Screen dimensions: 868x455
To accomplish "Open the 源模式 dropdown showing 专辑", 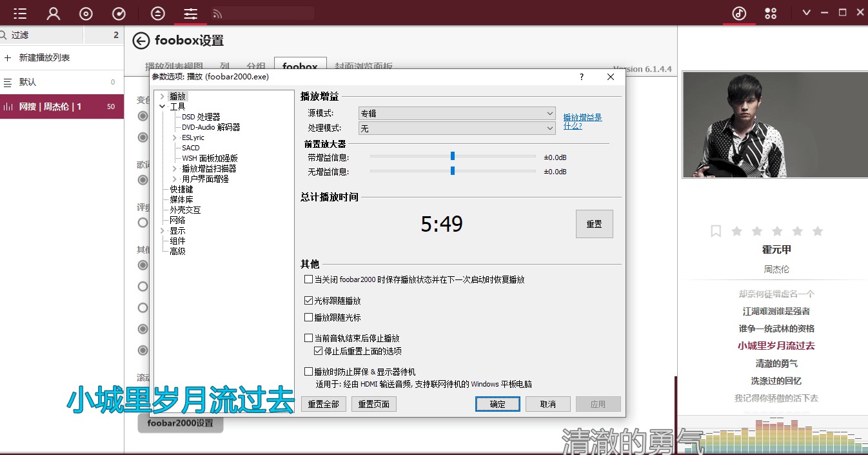I will (457, 113).
